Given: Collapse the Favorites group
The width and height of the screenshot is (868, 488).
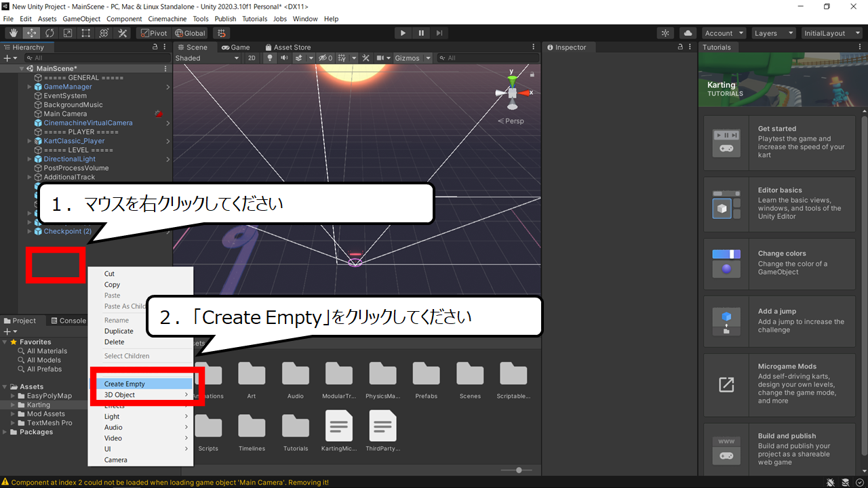Looking at the screenshot, I should click(5, 342).
